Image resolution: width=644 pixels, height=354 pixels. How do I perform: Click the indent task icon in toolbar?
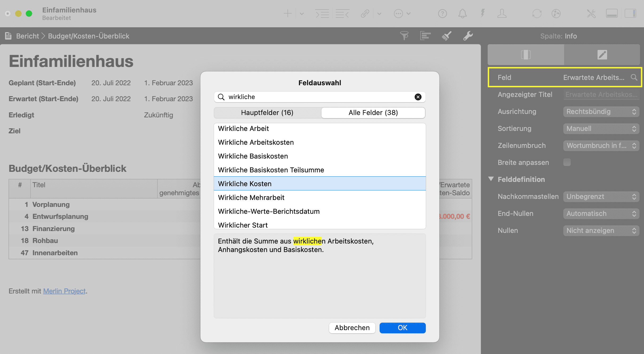(322, 14)
